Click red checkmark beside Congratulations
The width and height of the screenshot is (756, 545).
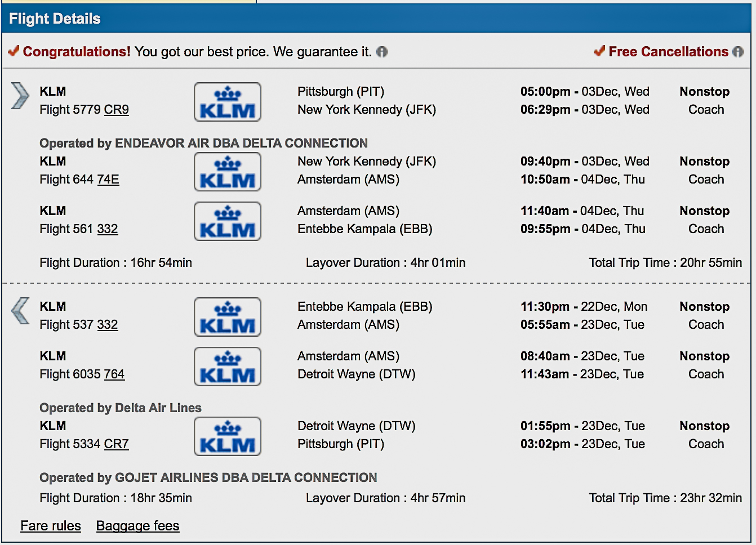coord(14,51)
